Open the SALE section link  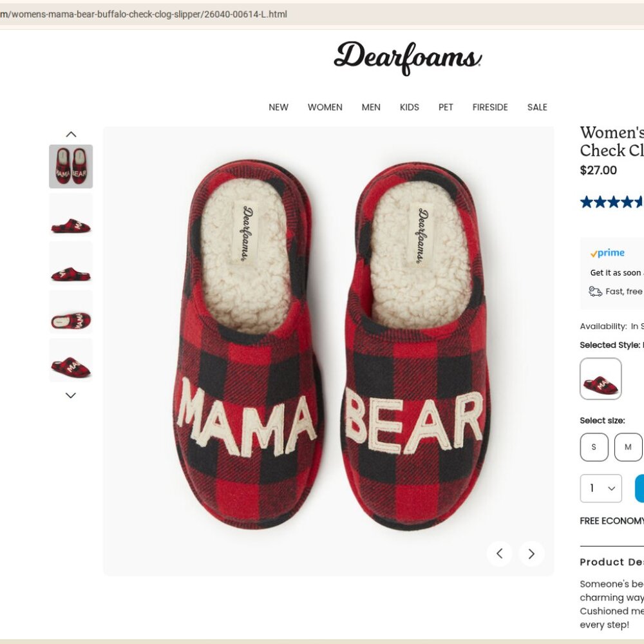click(537, 107)
